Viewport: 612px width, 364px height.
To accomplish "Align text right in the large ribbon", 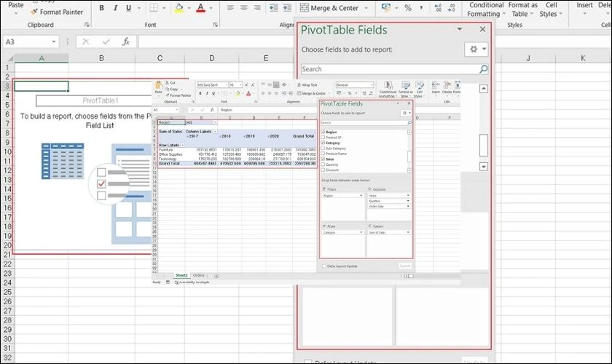I will pos(257,8).
